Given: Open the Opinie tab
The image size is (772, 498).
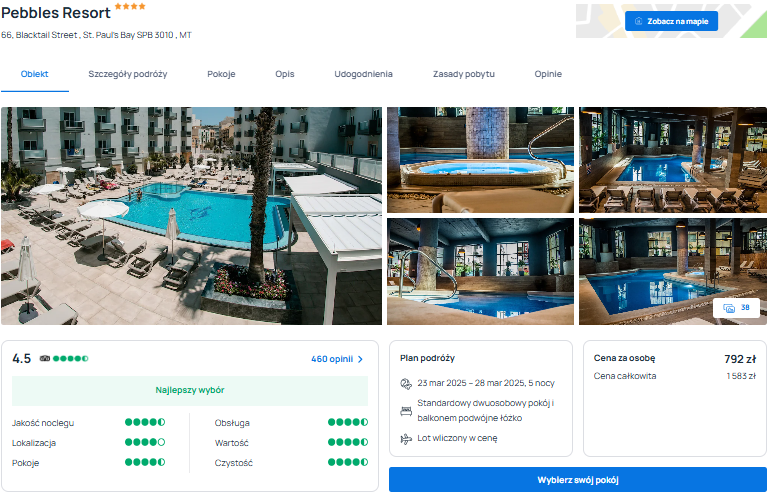Looking at the screenshot, I should pos(548,74).
